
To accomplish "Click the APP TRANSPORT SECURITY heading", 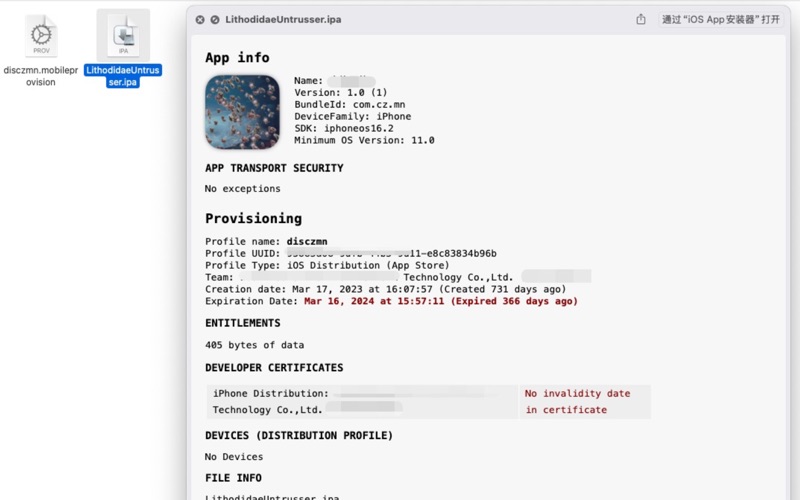I will pyautogui.click(x=273, y=168).
